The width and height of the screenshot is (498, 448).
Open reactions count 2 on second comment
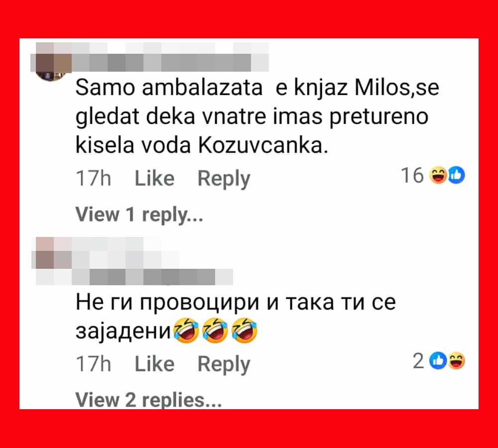(x=419, y=361)
